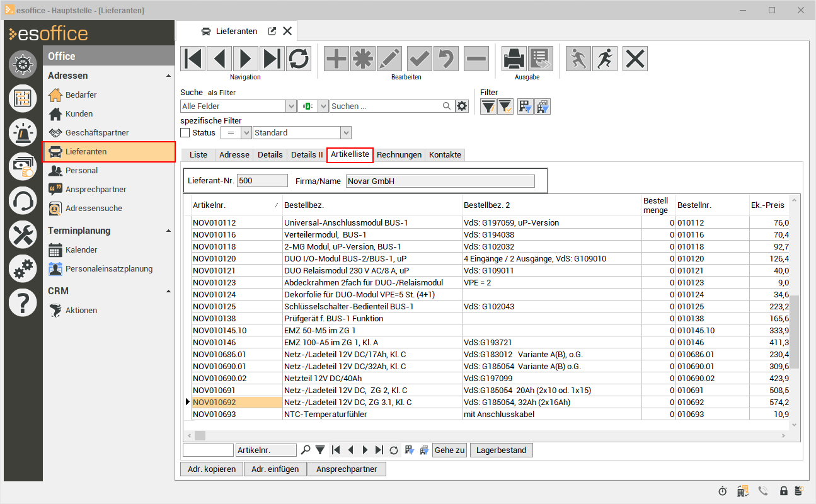Open search settings gear icon

click(x=463, y=106)
